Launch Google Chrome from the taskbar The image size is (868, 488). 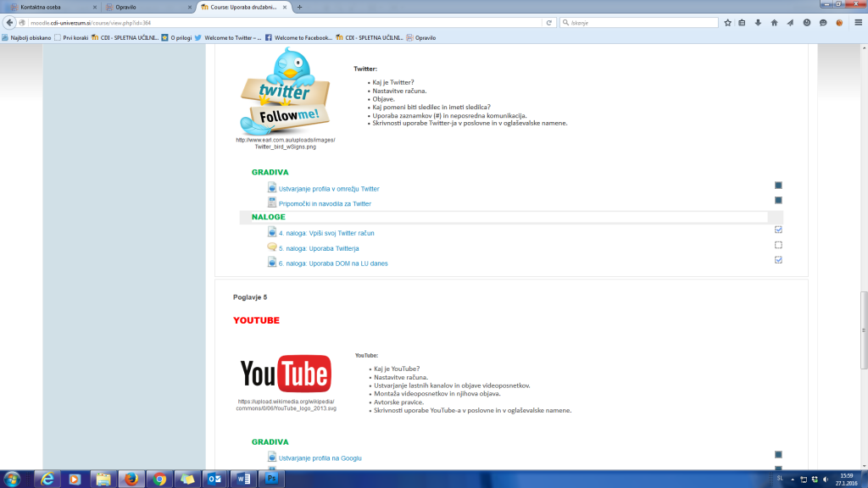pyautogui.click(x=159, y=479)
